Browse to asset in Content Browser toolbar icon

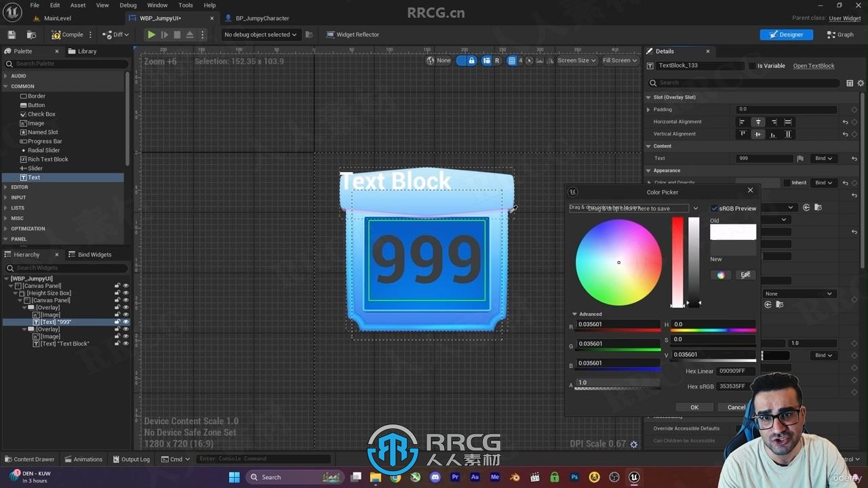pyautogui.click(x=31, y=35)
